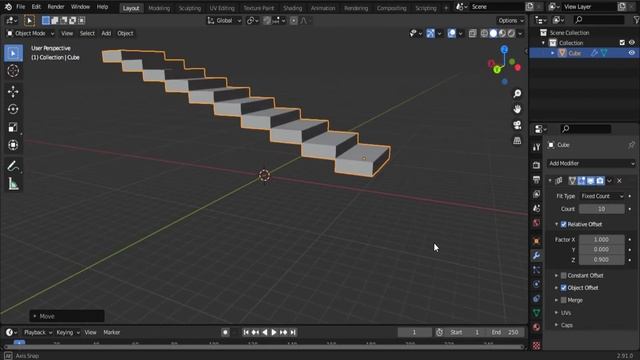
Task: Open the World properties tab
Action: point(536,223)
